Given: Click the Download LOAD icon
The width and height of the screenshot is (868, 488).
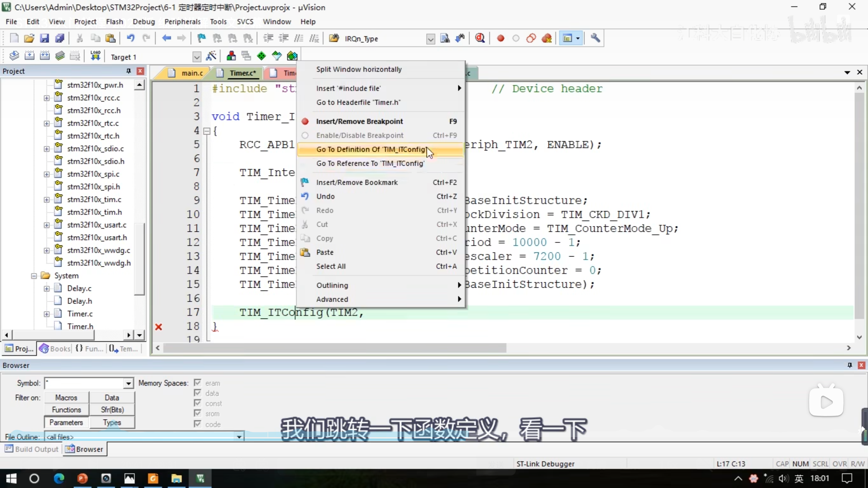Looking at the screenshot, I should 95,56.
